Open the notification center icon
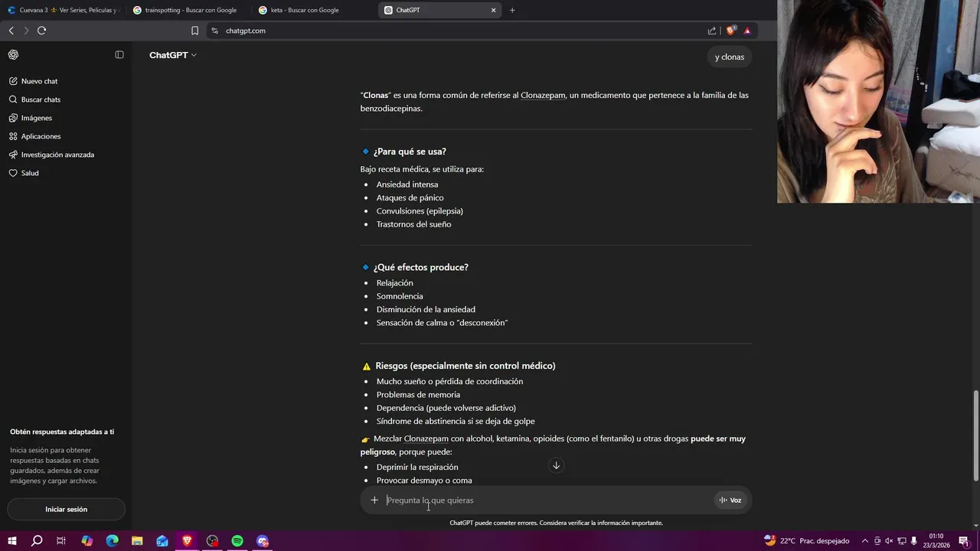The width and height of the screenshot is (980, 551). [x=963, y=541]
